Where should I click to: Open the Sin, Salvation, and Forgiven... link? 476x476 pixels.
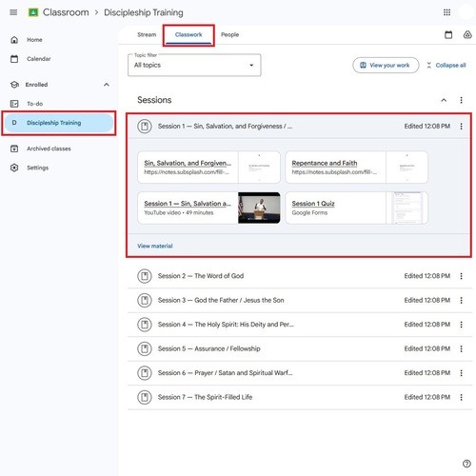188,163
